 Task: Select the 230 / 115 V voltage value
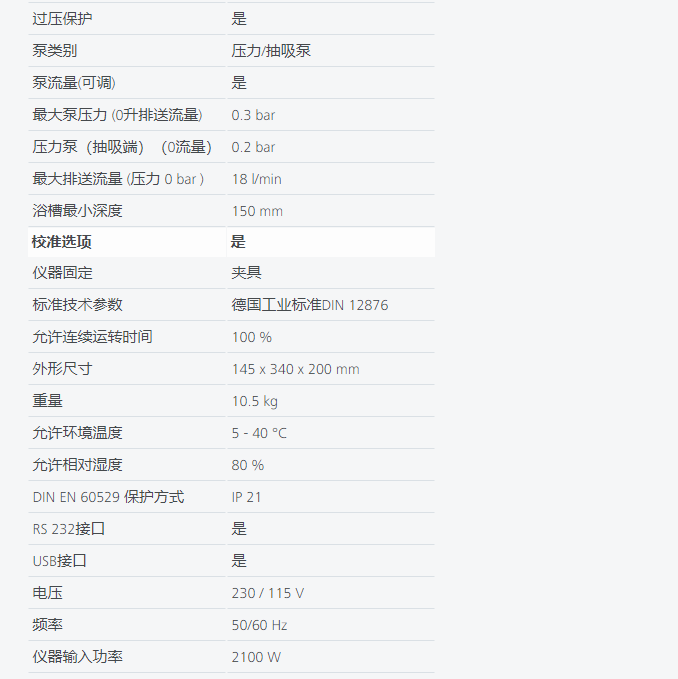coord(267,593)
